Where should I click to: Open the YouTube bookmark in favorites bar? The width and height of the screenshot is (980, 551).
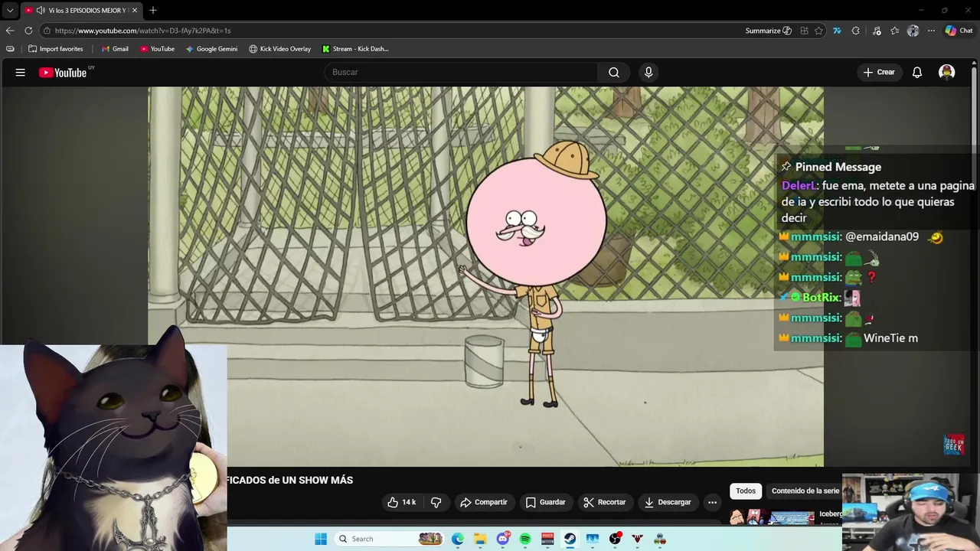click(x=157, y=49)
